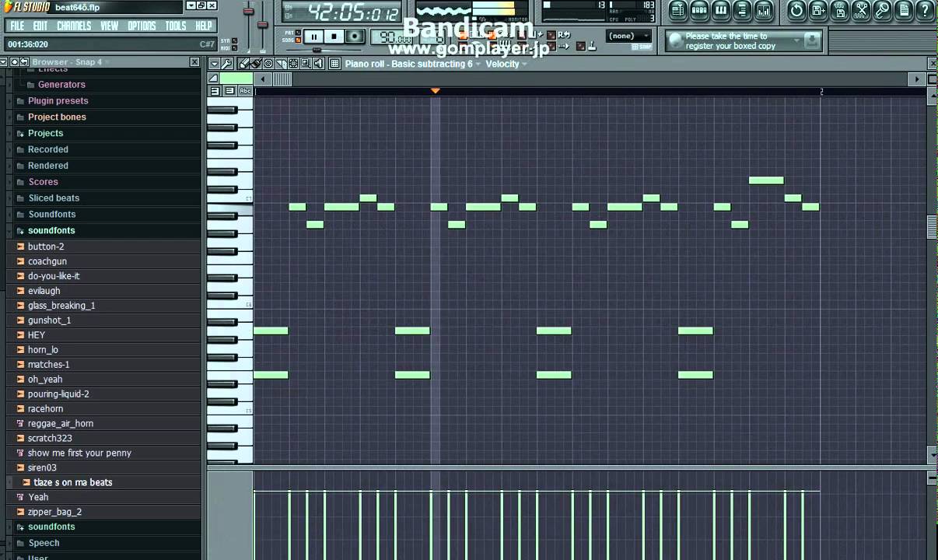This screenshot has width=938, height=560.
Task: Open the Piano roll options menu arrow
Action: [x=214, y=64]
